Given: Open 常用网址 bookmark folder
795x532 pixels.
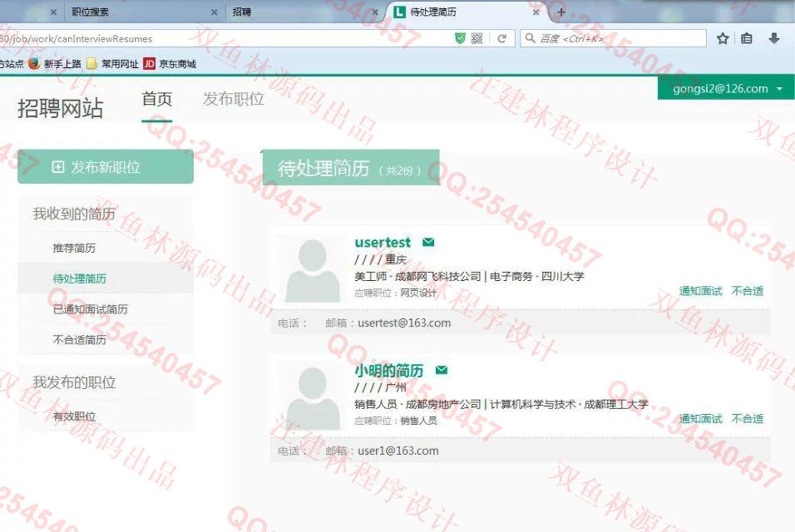Looking at the screenshot, I should [112, 64].
